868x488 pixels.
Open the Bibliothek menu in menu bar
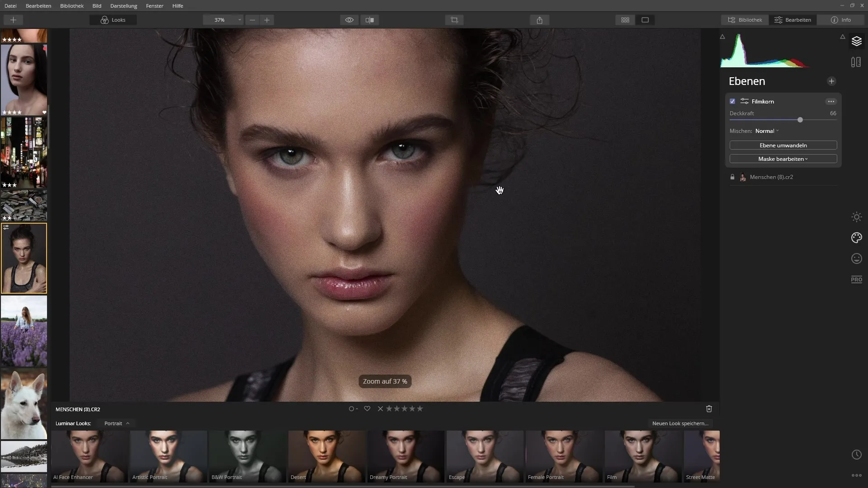pyautogui.click(x=72, y=6)
